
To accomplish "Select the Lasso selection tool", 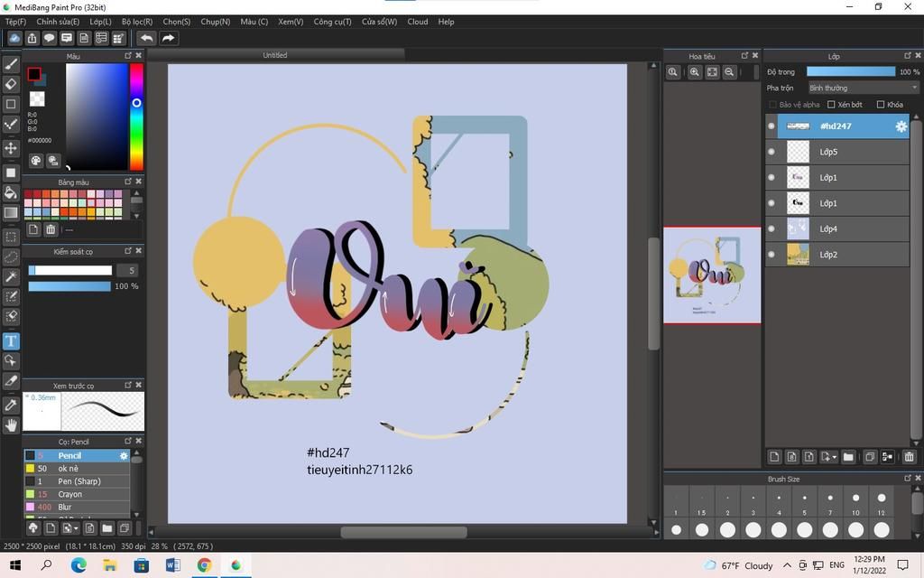I will [x=11, y=257].
